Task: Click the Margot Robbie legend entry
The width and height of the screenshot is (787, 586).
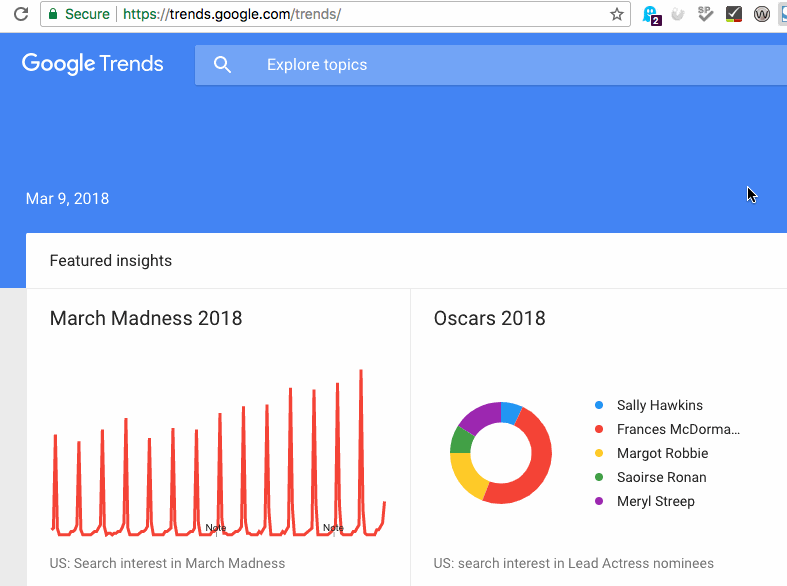Action: tap(661, 453)
